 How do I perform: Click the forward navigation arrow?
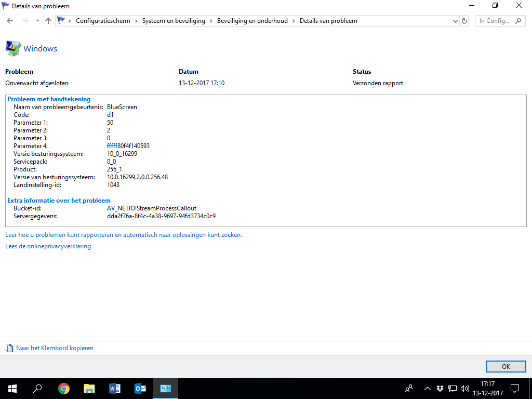click(x=25, y=21)
